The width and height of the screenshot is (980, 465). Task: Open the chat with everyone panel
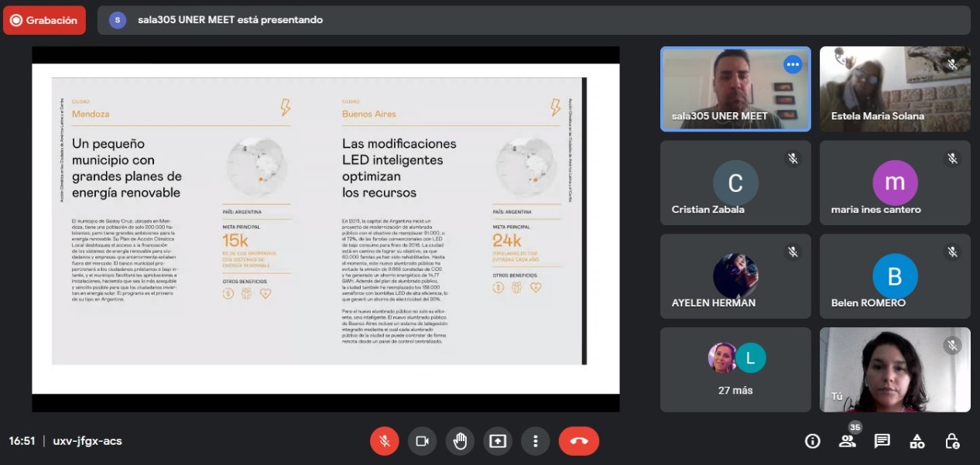[x=882, y=441]
